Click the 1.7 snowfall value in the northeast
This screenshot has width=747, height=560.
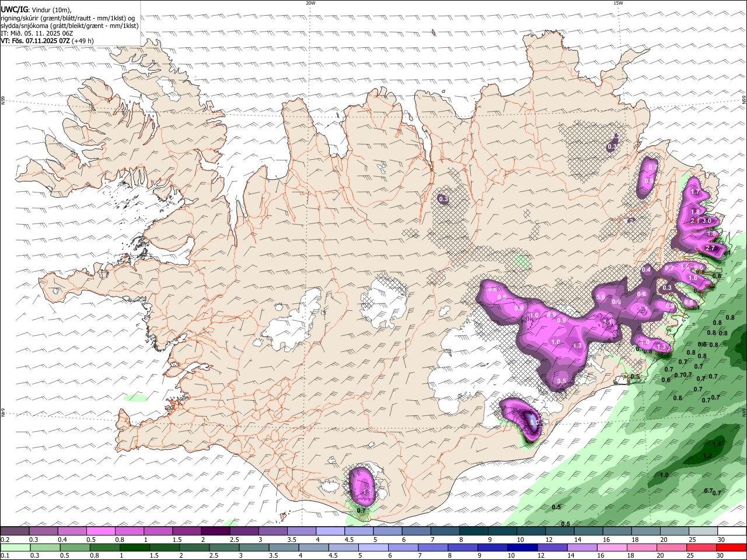pyautogui.click(x=695, y=192)
